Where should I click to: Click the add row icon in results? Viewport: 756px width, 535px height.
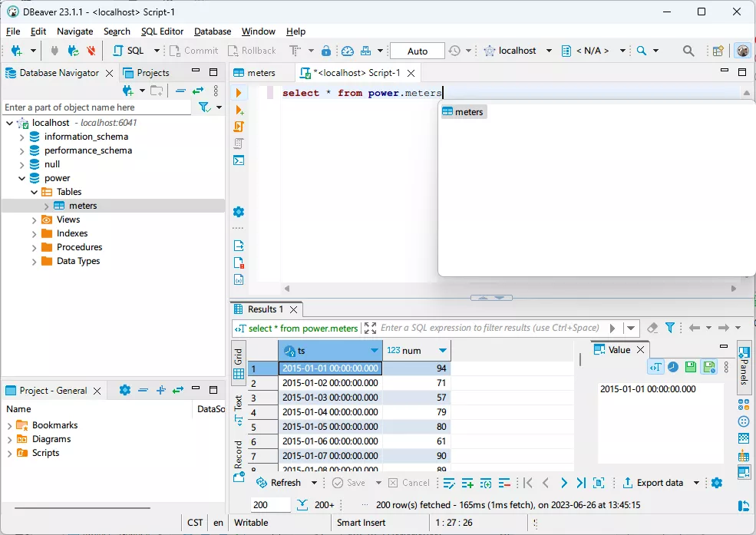pos(467,483)
